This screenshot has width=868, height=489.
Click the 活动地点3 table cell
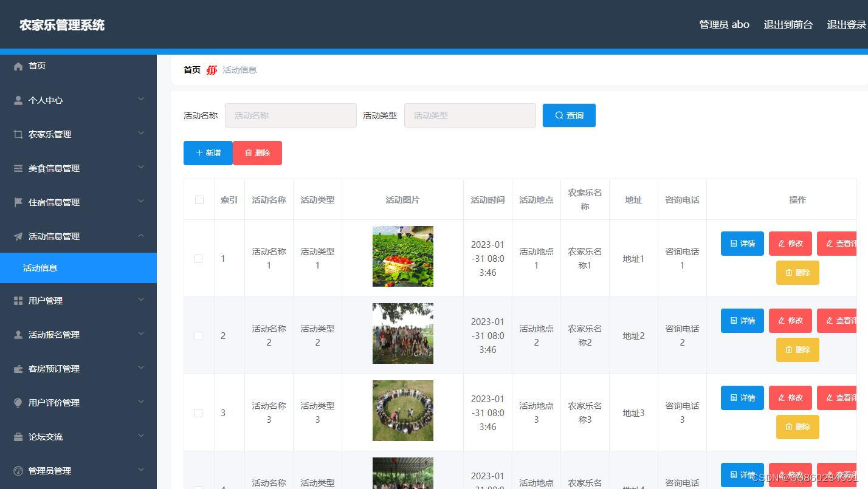tap(536, 413)
